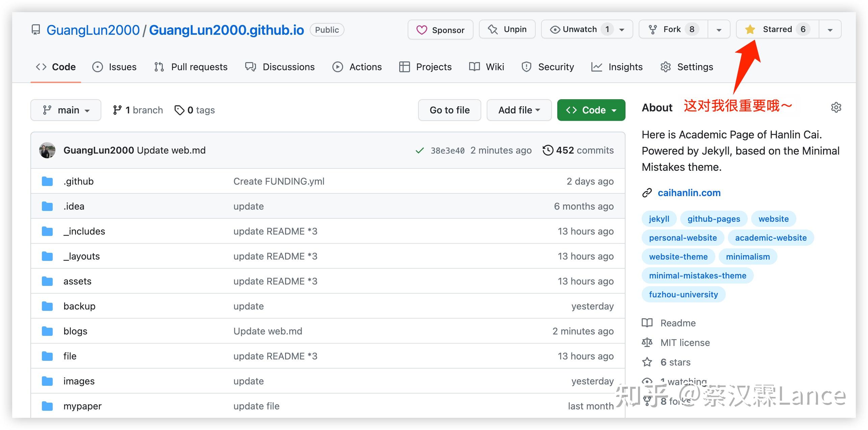Open the Actions tab play icon
The height and width of the screenshot is (430, 868).
(337, 67)
